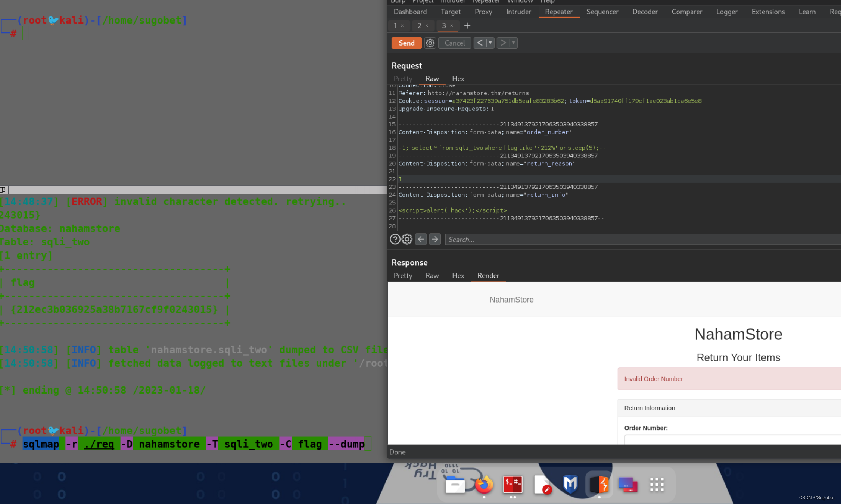Click the Order Number input field

pyautogui.click(x=732, y=439)
